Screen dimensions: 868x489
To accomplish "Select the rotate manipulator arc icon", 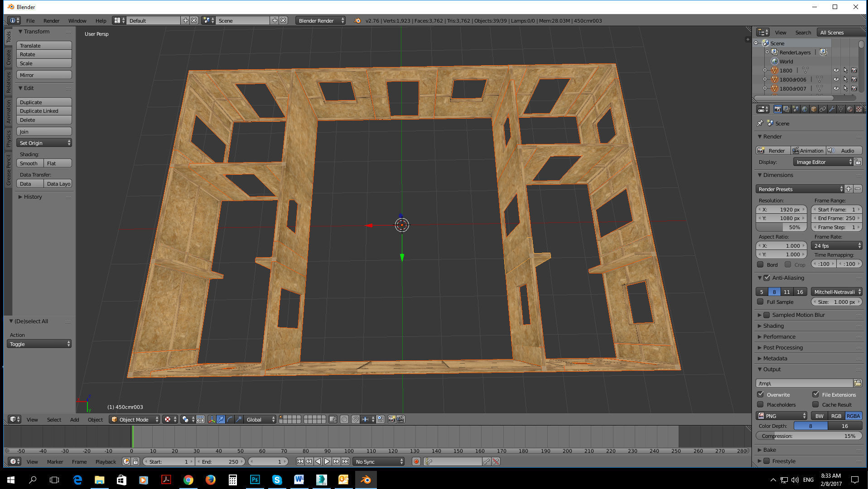I will [230, 419].
